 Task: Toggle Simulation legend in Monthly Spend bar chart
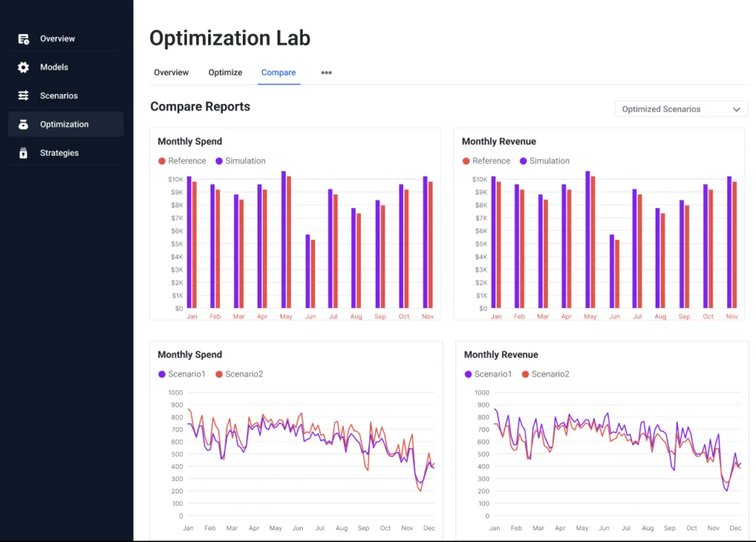(240, 161)
